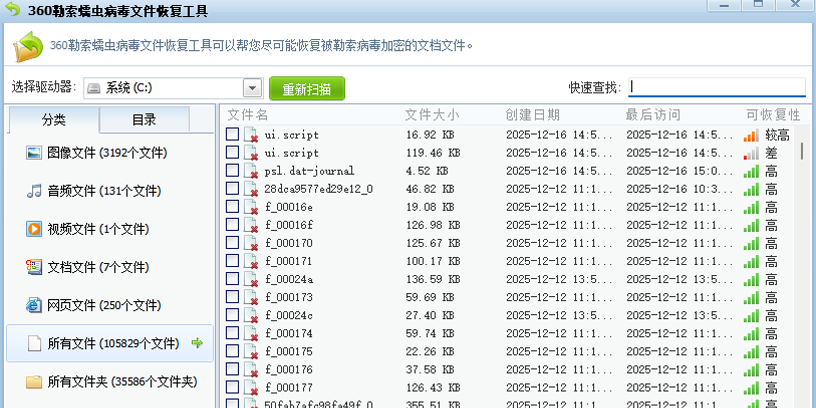Click the image files category icon
Screen dimensions: 816x408
[x=34, y=153]
